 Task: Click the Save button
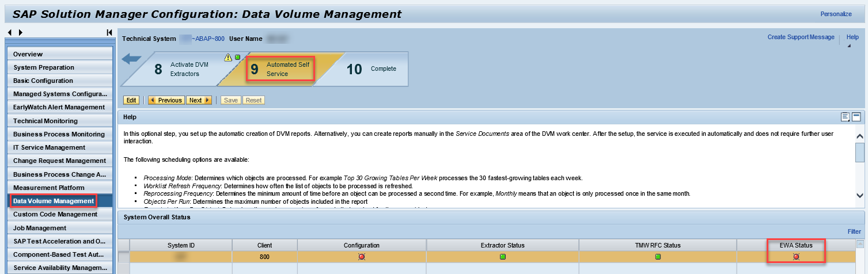pyautogui.click(x=231, y=100)
